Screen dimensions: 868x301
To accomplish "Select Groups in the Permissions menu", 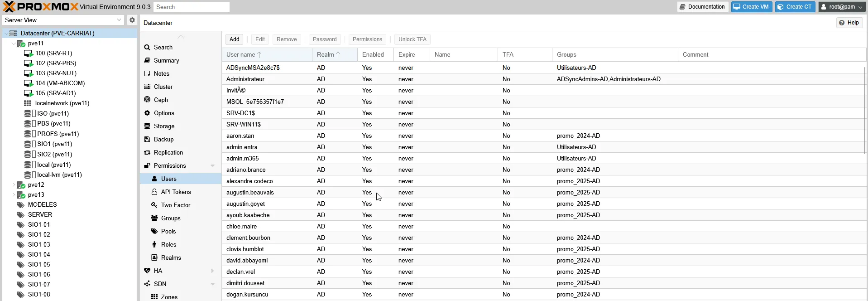I will tap(171, 218).
